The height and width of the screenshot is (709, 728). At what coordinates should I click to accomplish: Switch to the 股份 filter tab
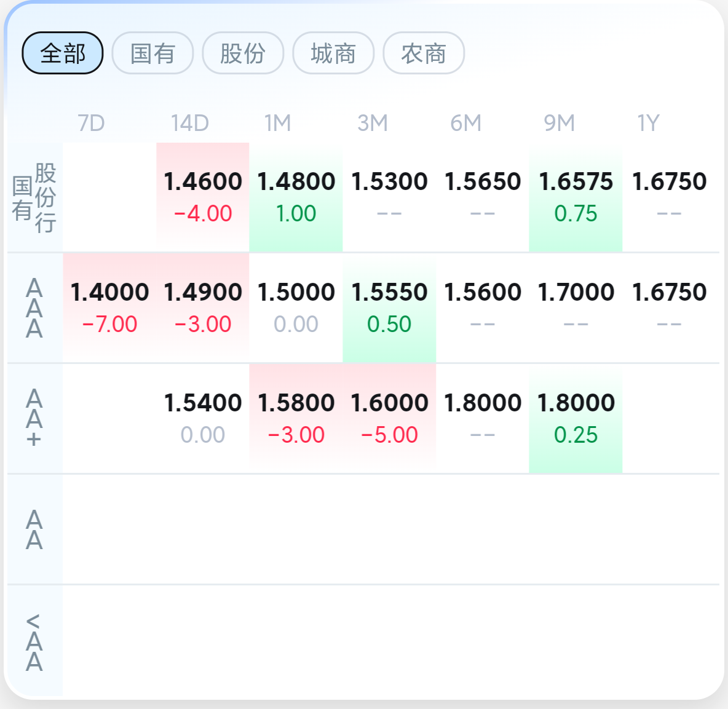click(x=243, y=53)
